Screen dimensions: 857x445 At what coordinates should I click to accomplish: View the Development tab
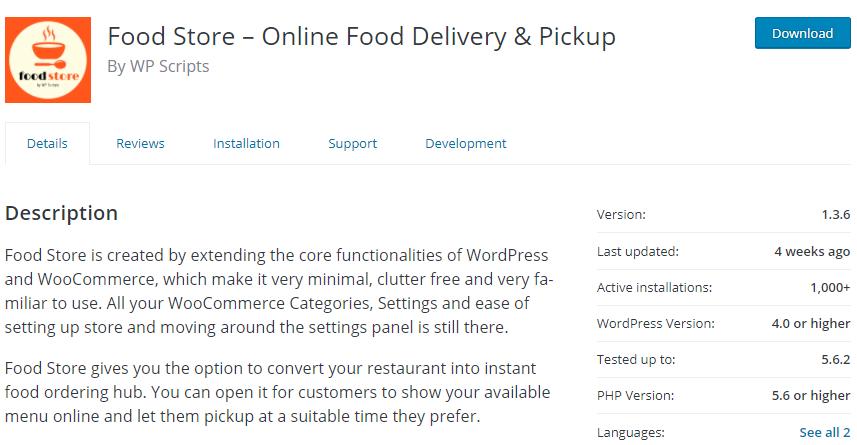tap(465, 144)
